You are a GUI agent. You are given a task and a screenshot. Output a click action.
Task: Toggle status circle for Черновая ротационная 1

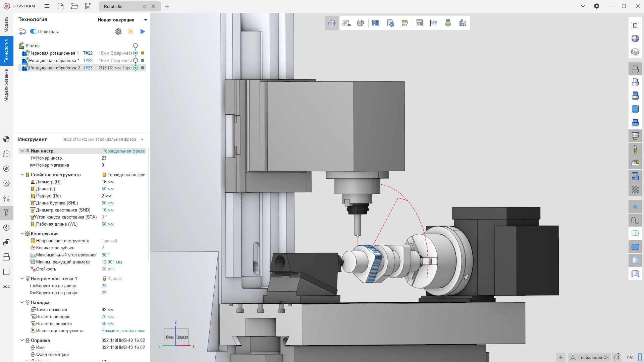(136, 53)
